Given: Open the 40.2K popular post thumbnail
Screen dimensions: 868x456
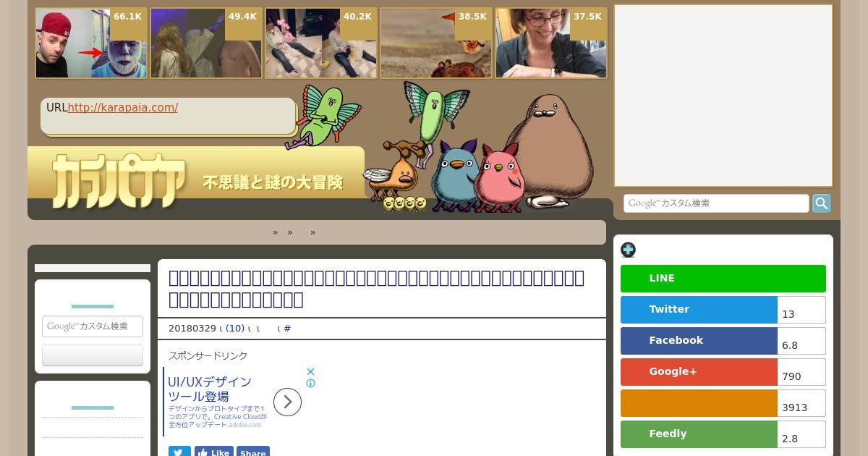Looking at the screenshot, I should click(321, 43).
